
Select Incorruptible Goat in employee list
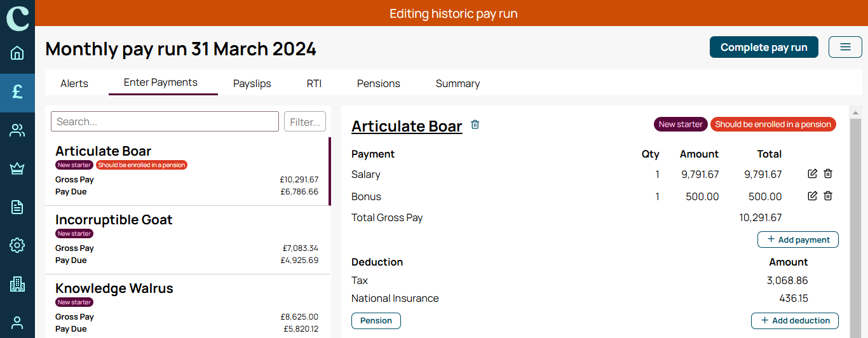[x=187, y=240]
